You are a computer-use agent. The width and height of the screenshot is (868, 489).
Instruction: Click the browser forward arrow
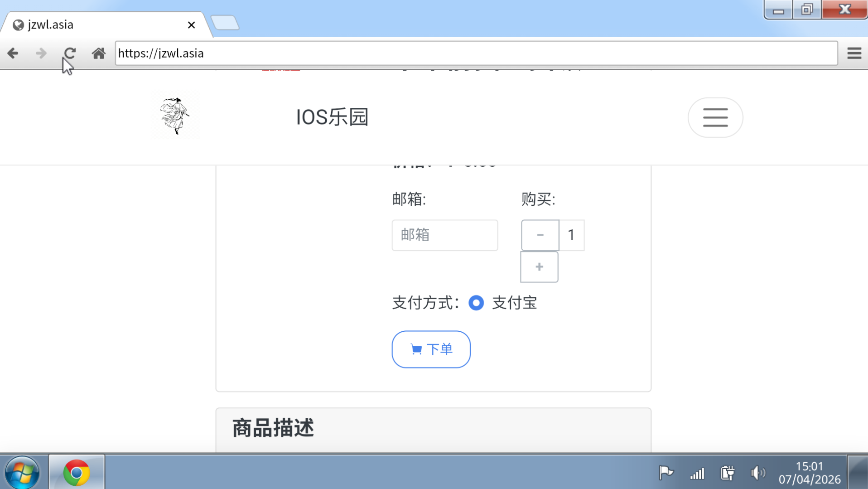point(41,53)
